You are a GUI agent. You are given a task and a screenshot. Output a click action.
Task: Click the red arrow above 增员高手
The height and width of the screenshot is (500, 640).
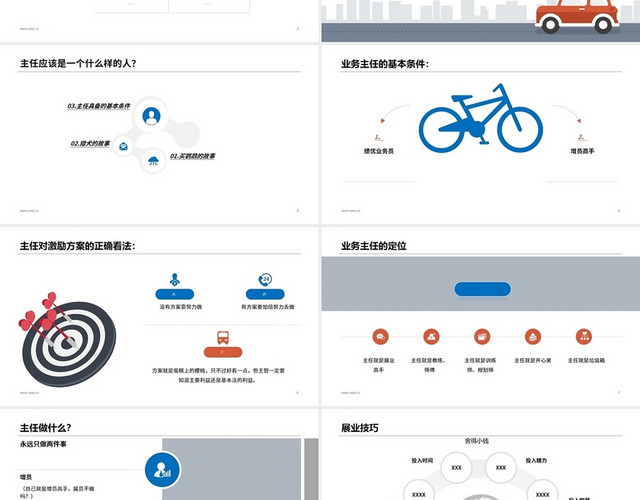pos(579,120)
